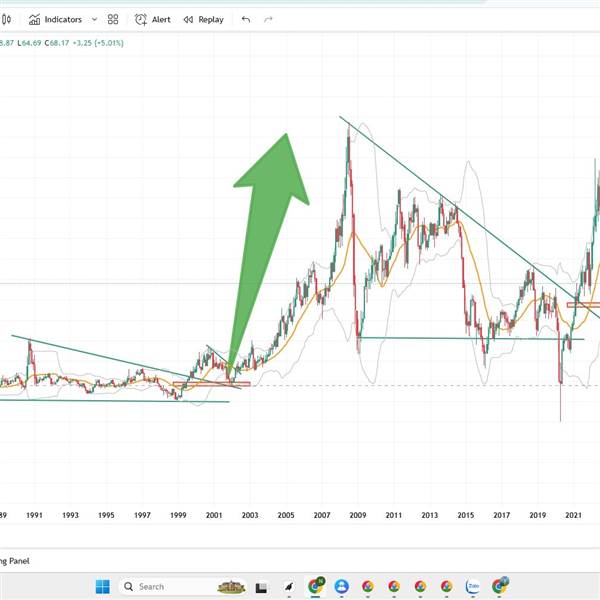The height and width of the screenshot is (600, 600).
Task: Click the change value +3.25 (+5.01%)
Action: (x=98, y=43)
